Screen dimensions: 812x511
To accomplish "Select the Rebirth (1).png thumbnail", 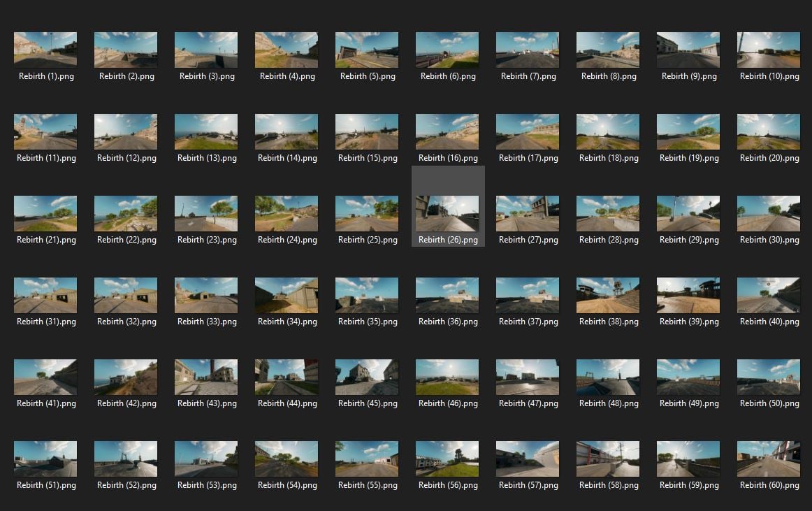I will pyautogui.click(x=45, y=50).
